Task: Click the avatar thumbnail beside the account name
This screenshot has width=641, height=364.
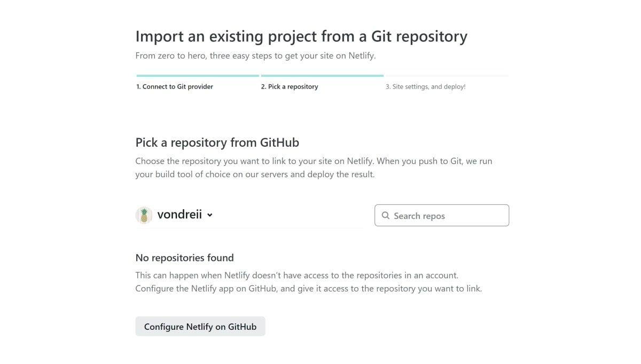Action: (144, 215)
